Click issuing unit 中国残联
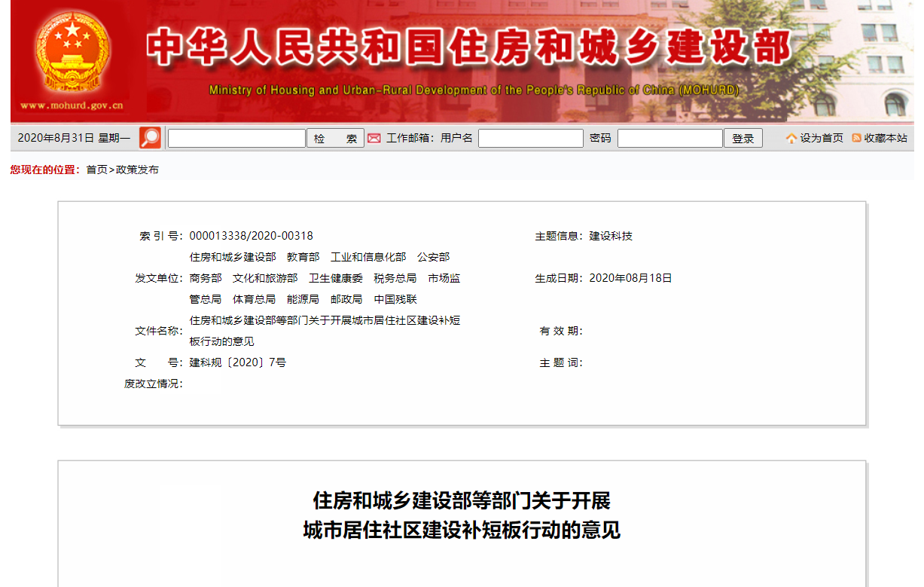Viewport: 924px width, 587px height. pyautogui.click(x=395, y=299)
